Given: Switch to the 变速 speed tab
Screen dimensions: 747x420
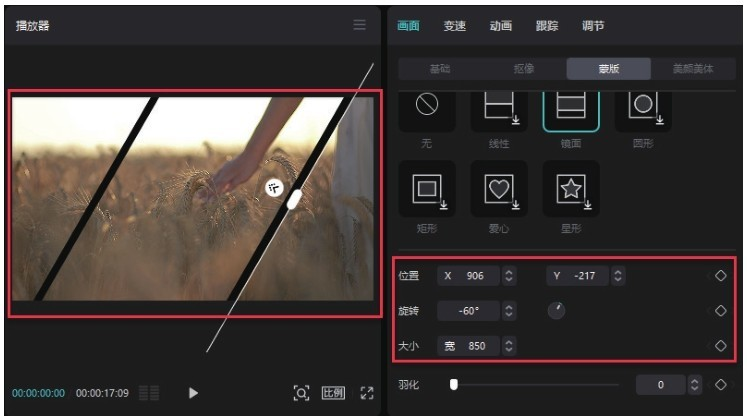Looking at the screenshot, I should point(454,26).
